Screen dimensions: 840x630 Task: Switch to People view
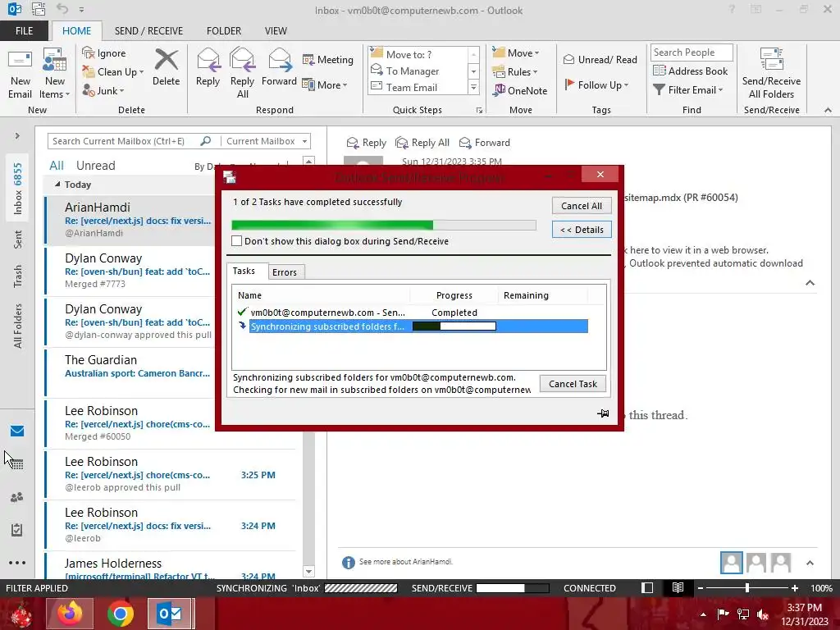tap(17, 497)
